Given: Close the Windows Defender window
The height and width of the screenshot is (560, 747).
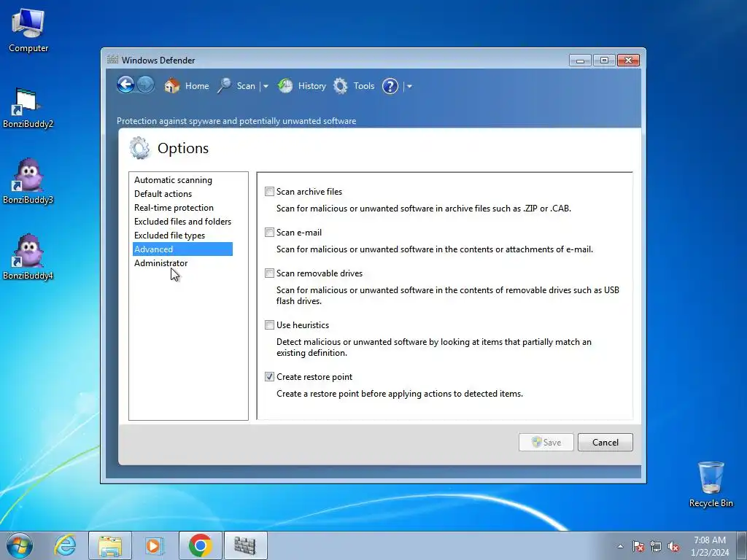Looking at the screenshot, I should [628, 60].
